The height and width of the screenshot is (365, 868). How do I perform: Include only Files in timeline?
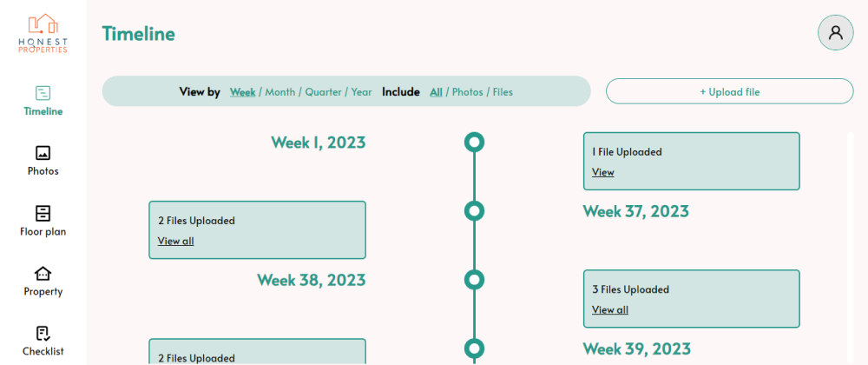tap(503, 92)
